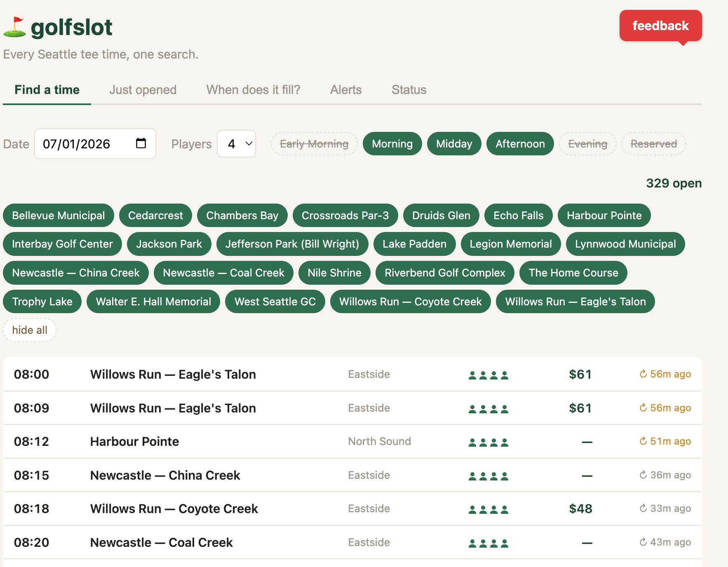Image resolution: width=728 pixels, height=567 pixels.
Task: Open the Just opened tab
Action: pyautogui.click(x=143, y=90)
